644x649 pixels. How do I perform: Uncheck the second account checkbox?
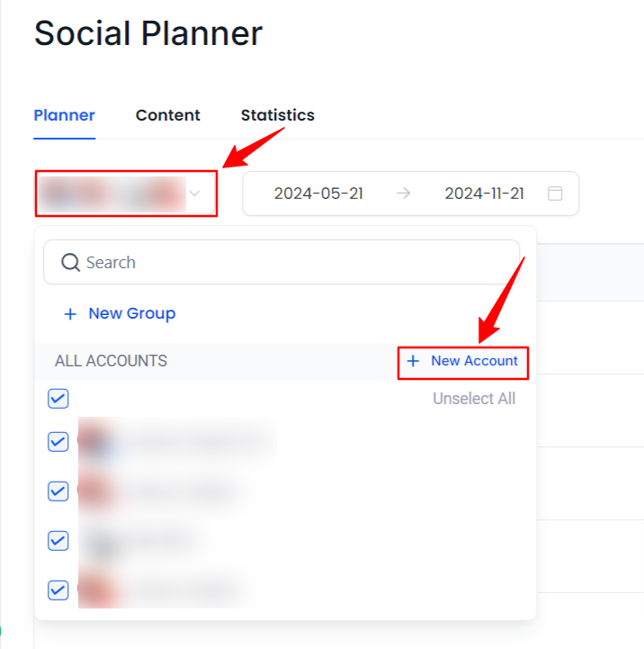[58, 491]
